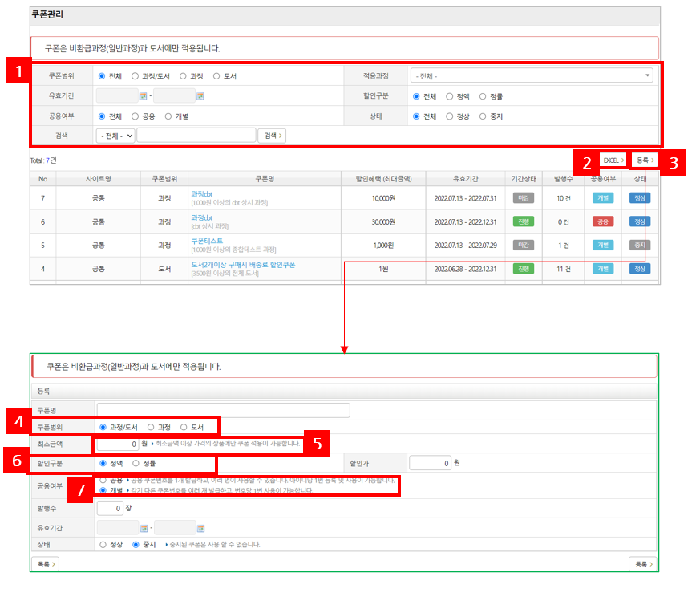700x593 pixels.
Task: Click the 목록 button below the form
Action: [x=46, y=563]
